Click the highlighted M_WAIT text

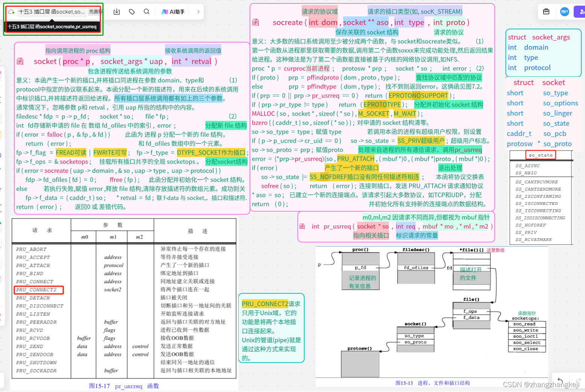pyautogui.click(x=405, y=114)
